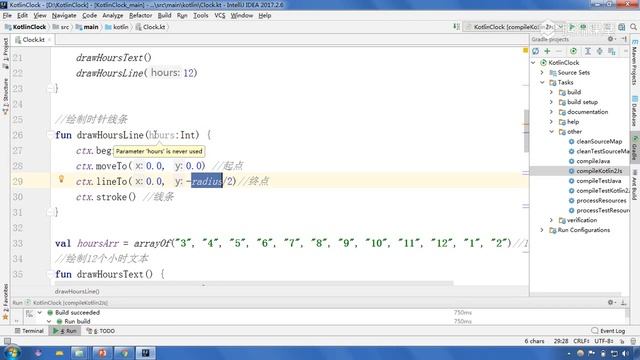Open the Terminal tool window

pos(29,331)
